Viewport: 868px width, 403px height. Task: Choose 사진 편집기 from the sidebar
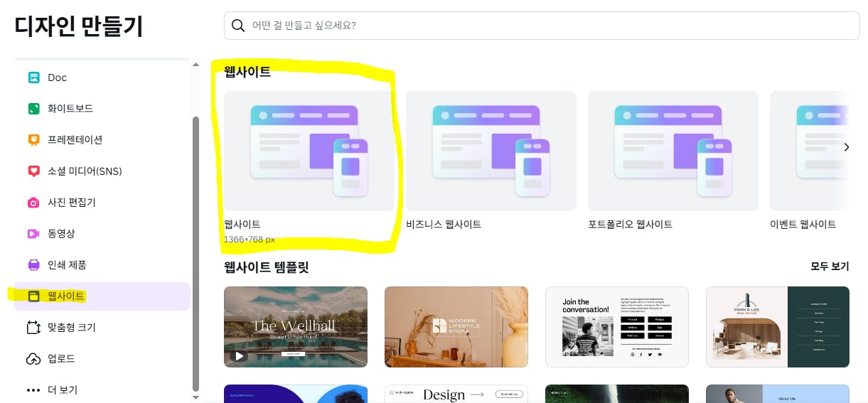[102, 203]
